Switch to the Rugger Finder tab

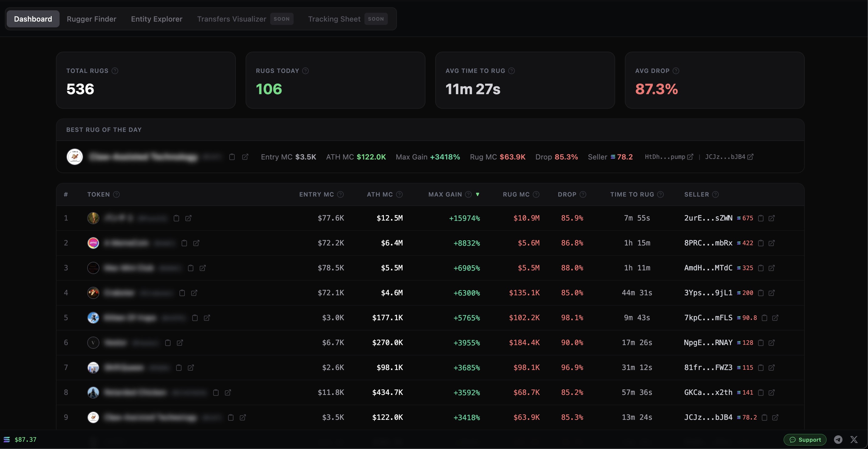[x=91, y=19]
